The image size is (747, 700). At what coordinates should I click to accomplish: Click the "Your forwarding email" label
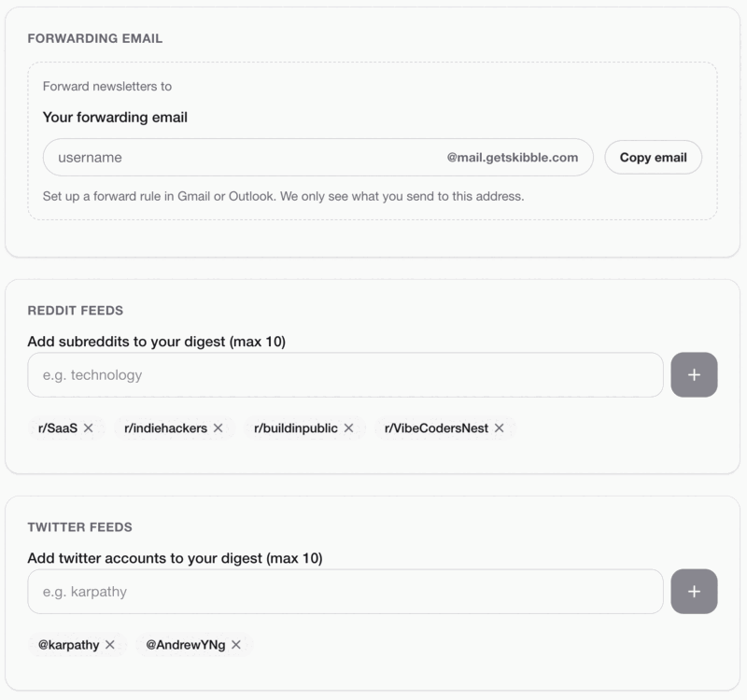click(115, 118)
